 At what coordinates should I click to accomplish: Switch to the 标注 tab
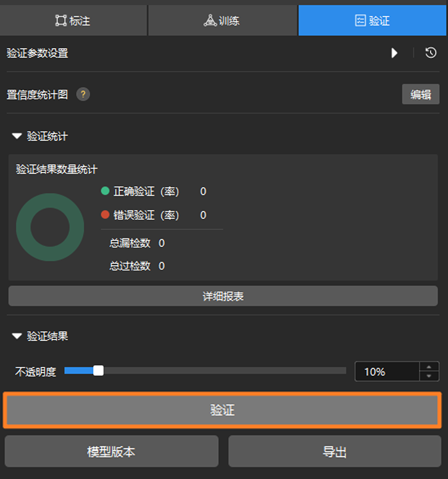tap(73, 20)
